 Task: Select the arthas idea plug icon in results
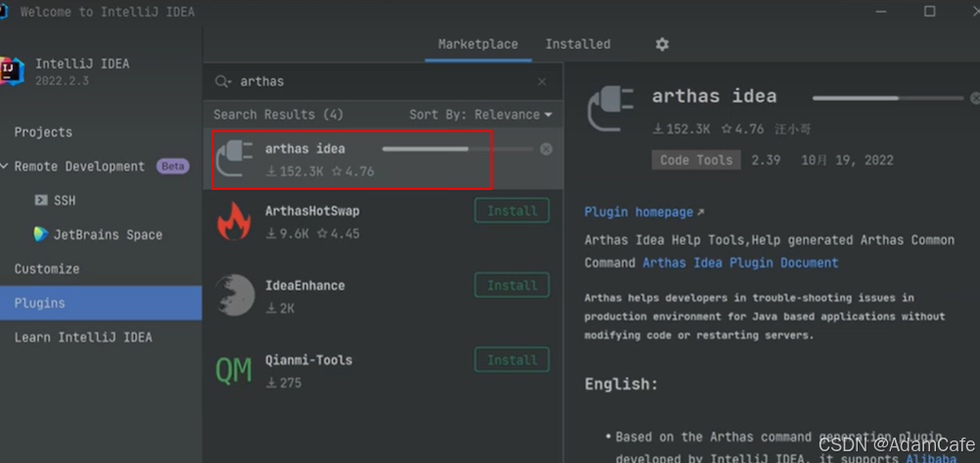tap(234, 158)
